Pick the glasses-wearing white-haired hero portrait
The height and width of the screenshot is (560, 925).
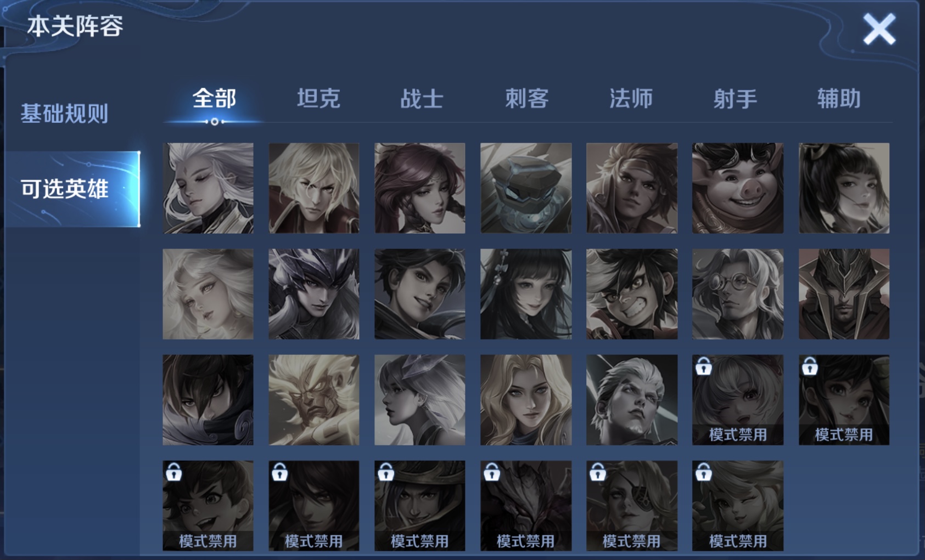coord(737,294)
